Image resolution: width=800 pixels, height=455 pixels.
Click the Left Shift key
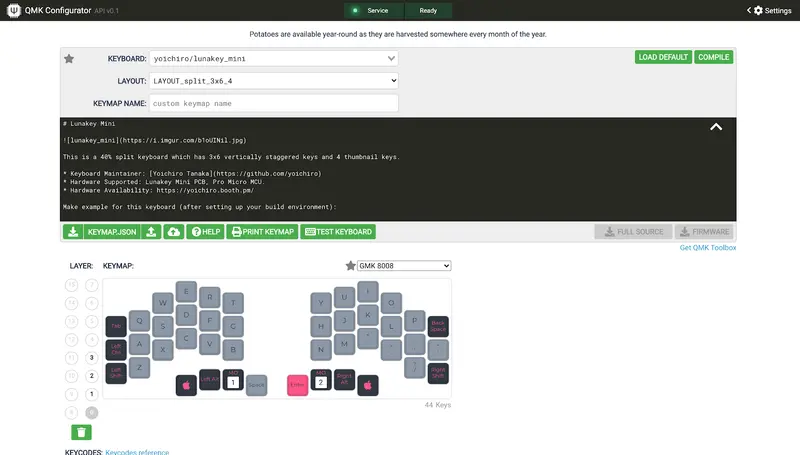click(x=116, y=373)
